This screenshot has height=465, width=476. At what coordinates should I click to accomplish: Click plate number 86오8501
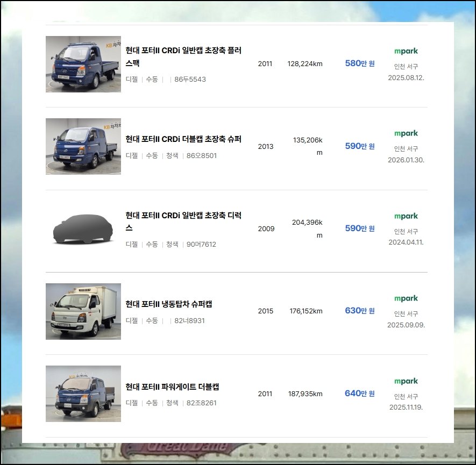tap(202, 155)
